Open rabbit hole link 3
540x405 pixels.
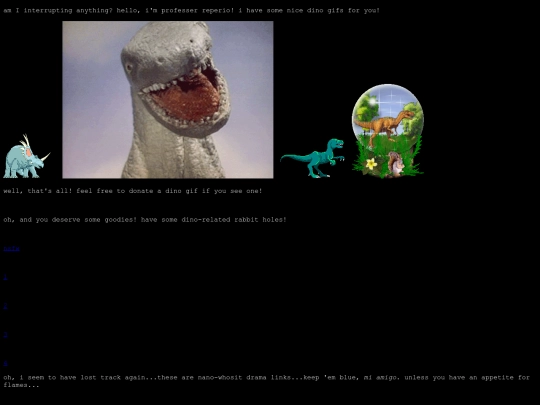pos(5,334)
